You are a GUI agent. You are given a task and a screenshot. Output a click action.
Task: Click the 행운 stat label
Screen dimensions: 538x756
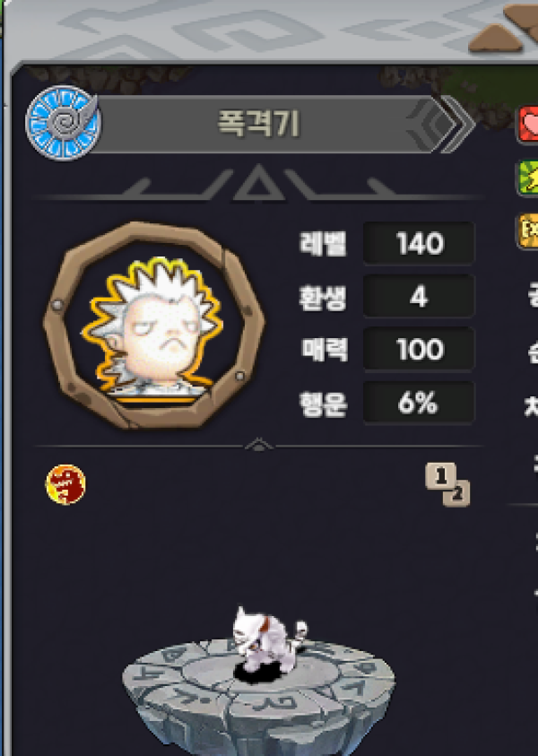click(323, 404)
